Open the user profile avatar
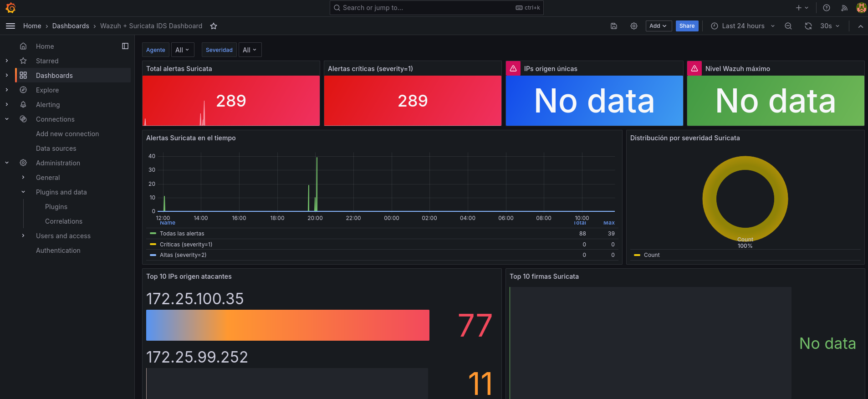Viewport: 868px width, 399px height. (861, 8)
